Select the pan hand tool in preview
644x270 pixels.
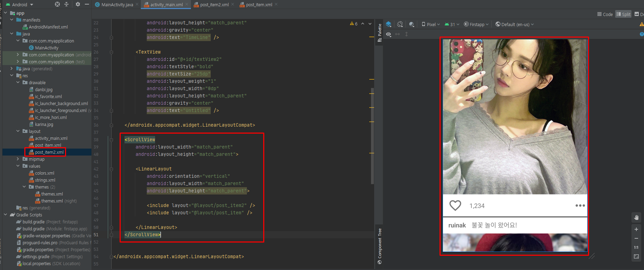pos(636,217)
